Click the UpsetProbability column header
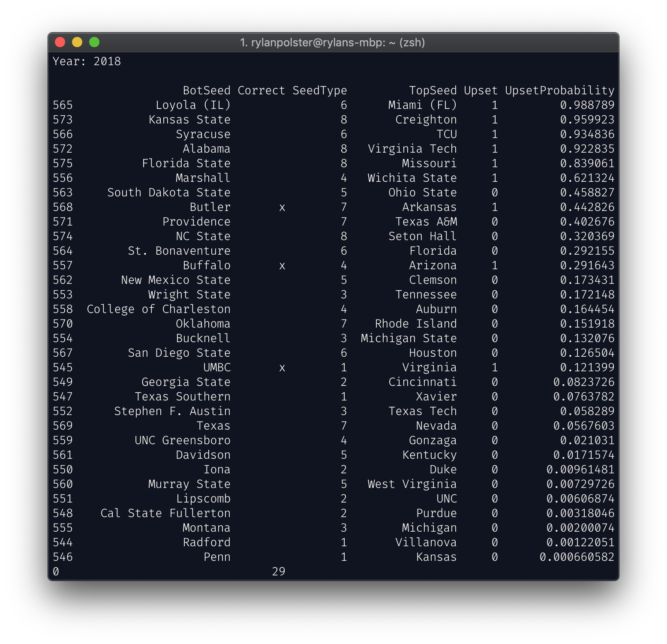Image resolution: width=667 pixels, height=644 pixels. (560, 90)
